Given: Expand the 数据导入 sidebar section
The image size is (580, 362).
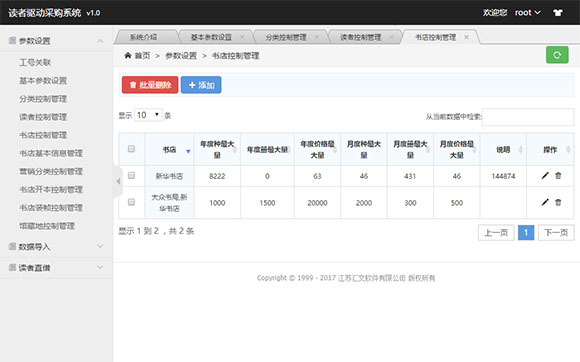Looking at the screenshot, I should pyautogui.click(x=56, y=247).
